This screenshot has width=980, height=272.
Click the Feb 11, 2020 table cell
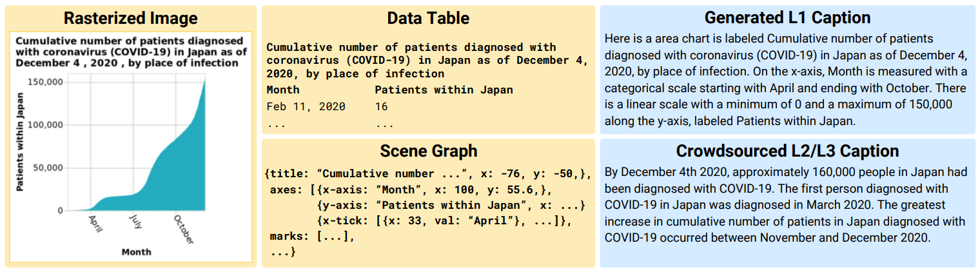(x=306, y=106)
